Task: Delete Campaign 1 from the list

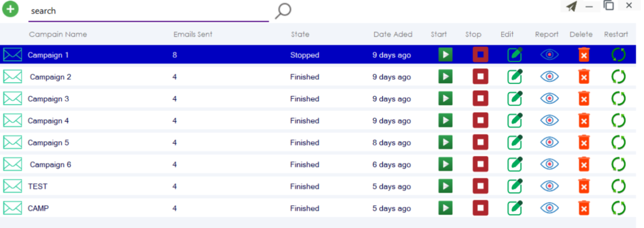Action: (584, 55)
